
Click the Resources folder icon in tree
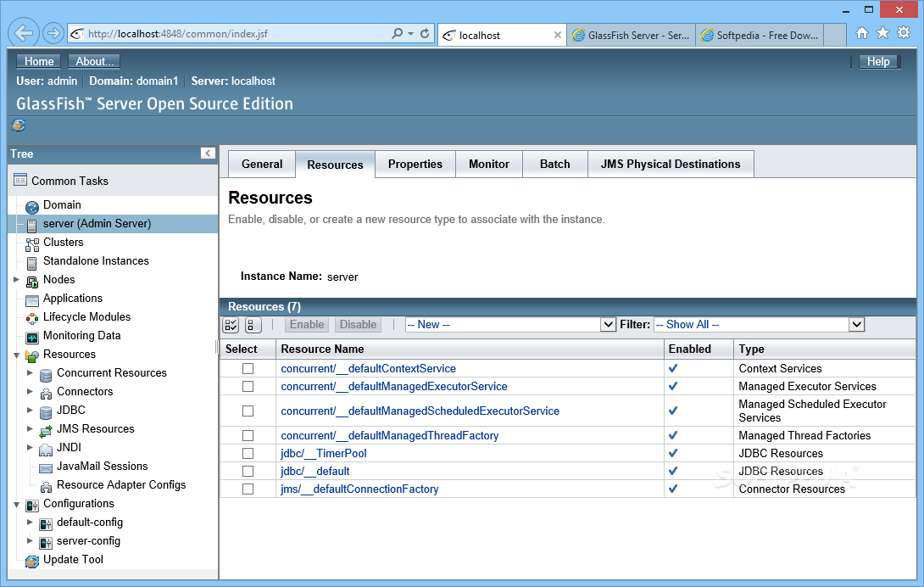tap(32, 355)
